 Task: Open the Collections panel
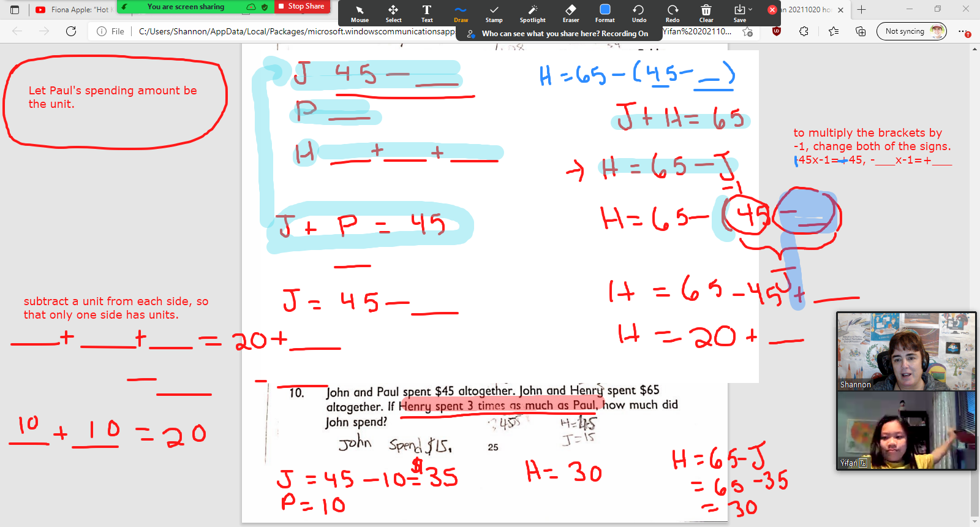coord(861,31)
